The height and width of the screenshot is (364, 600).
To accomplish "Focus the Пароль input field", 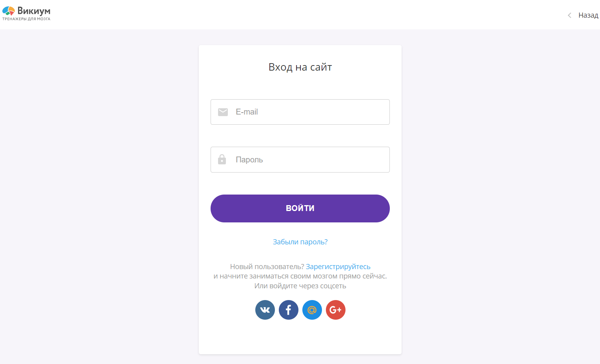I will click(x=300, y=160).
